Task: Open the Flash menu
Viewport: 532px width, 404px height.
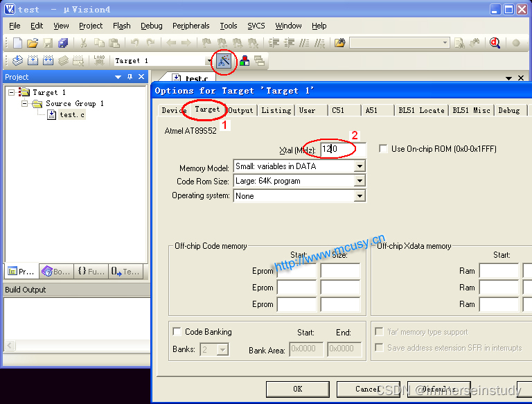Action: 121,26
